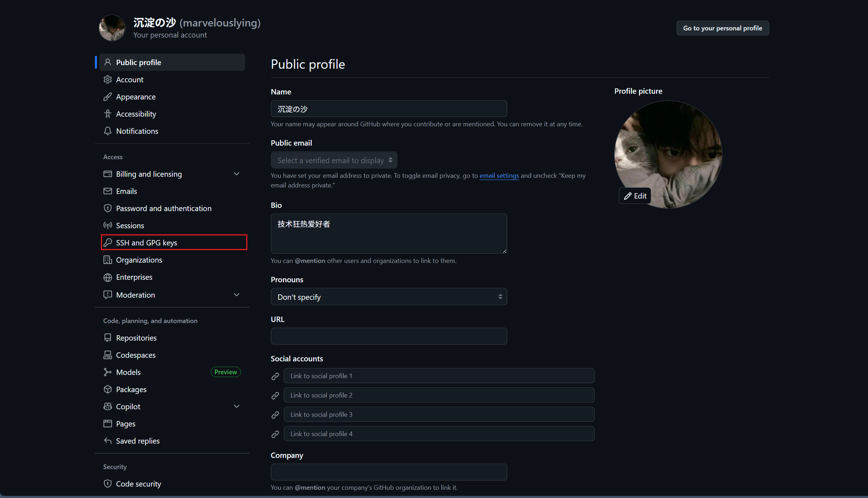Expand the Copilot submenu chevron

[237, 406]
